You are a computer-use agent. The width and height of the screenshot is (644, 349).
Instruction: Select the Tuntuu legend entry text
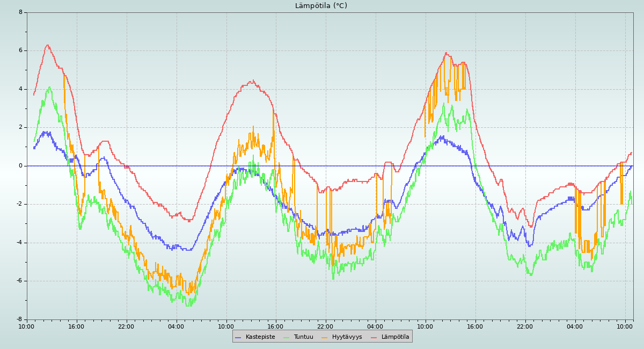[x=304, y=337]
